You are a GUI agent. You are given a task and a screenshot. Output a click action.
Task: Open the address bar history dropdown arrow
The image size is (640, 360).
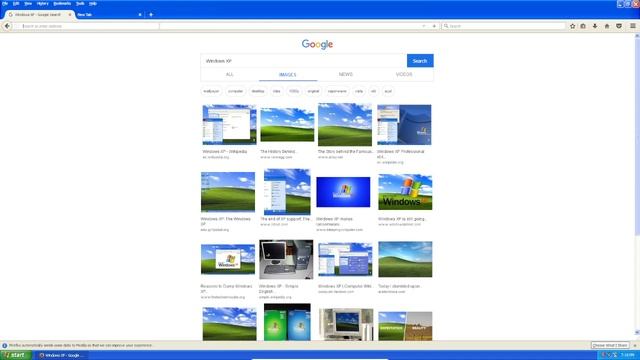[x=424, y=26]
